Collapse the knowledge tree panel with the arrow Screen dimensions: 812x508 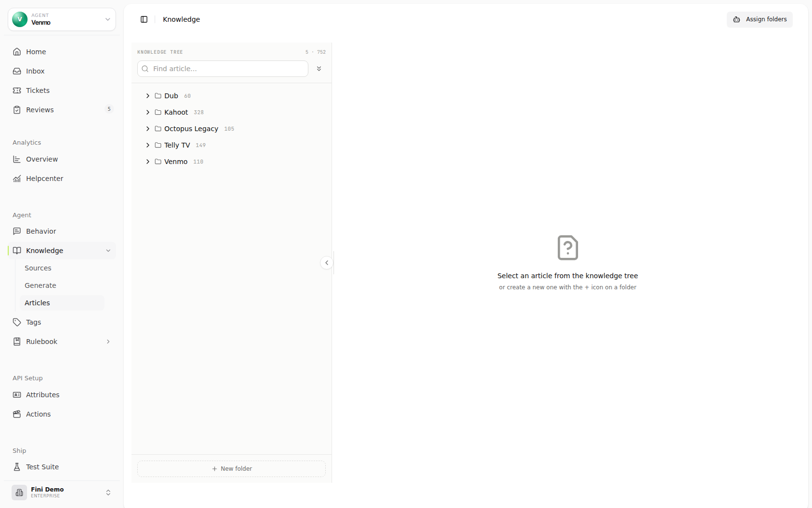click(x=327, y=263)
